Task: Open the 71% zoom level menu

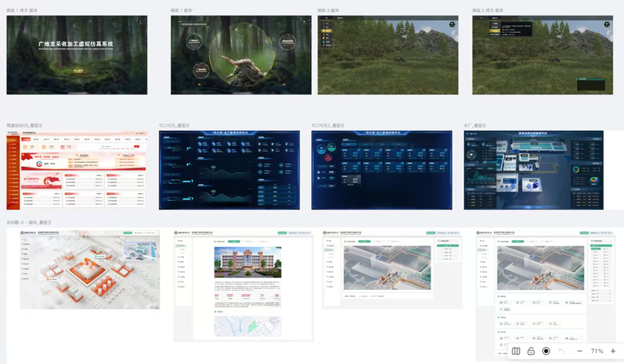Action: [597, 352]
